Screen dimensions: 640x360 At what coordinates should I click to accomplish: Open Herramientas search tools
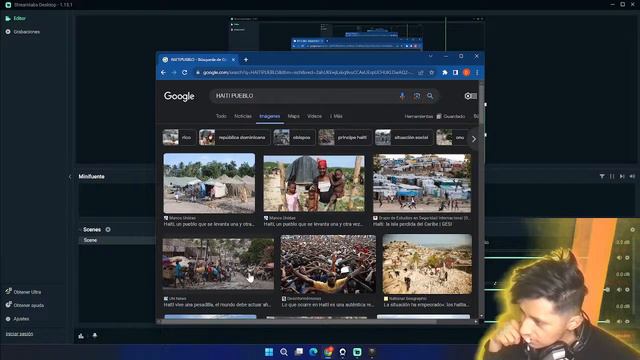(x=418, y=116)
